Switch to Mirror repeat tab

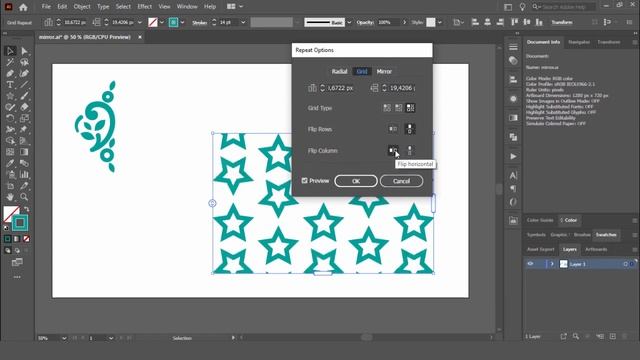[384, 71]
